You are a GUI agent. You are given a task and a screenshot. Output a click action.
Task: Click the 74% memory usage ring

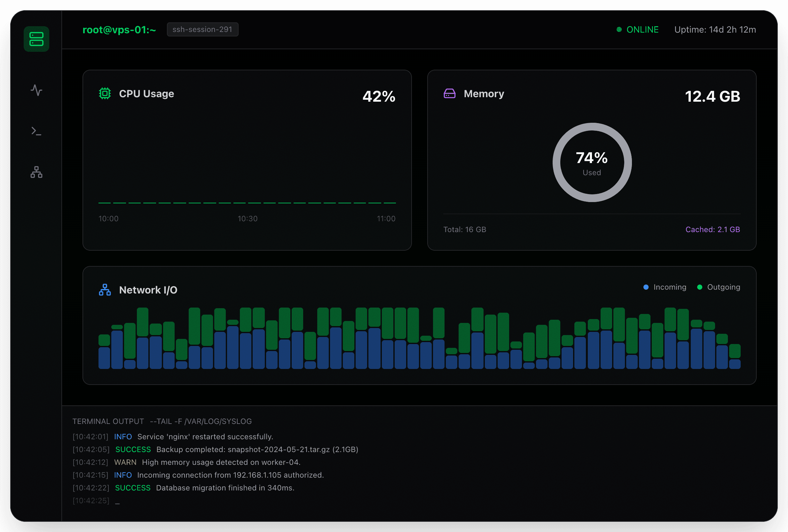tap(592, 162)
